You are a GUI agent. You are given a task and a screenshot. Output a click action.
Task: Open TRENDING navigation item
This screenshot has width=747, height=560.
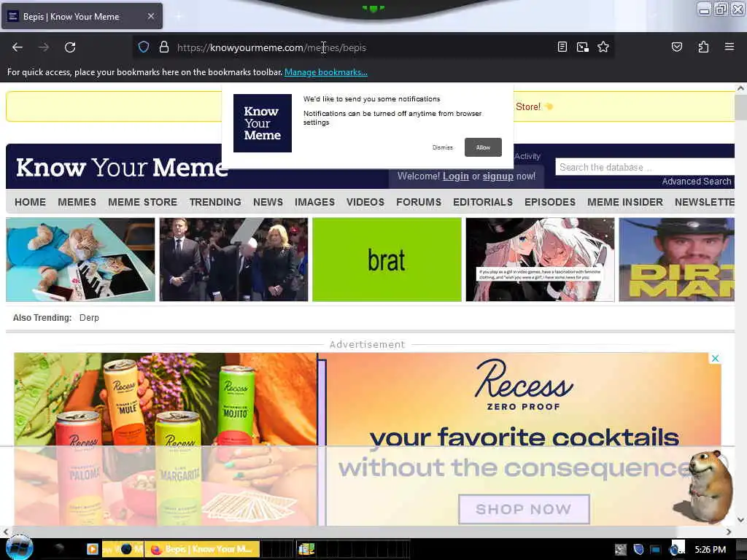click(x=215, y=202)
